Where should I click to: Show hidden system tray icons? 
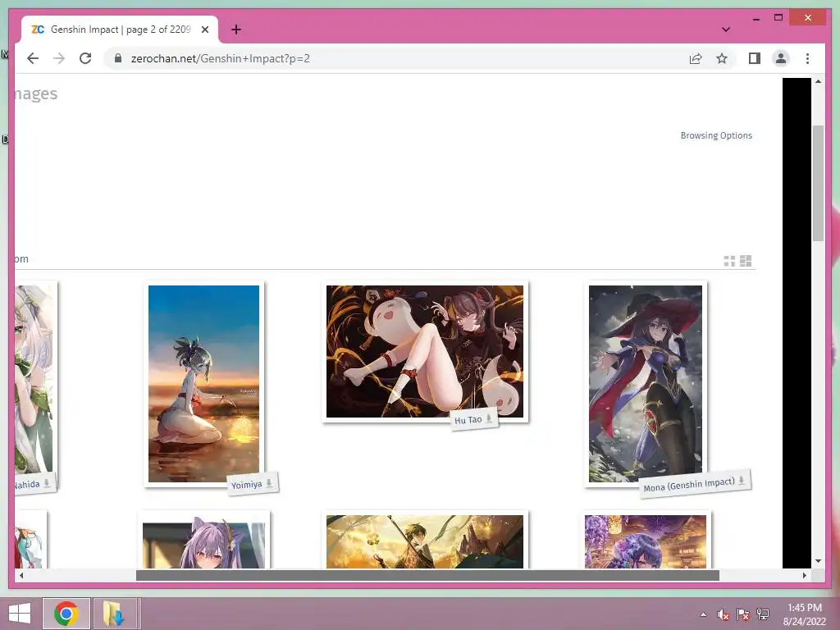point(703,614)
